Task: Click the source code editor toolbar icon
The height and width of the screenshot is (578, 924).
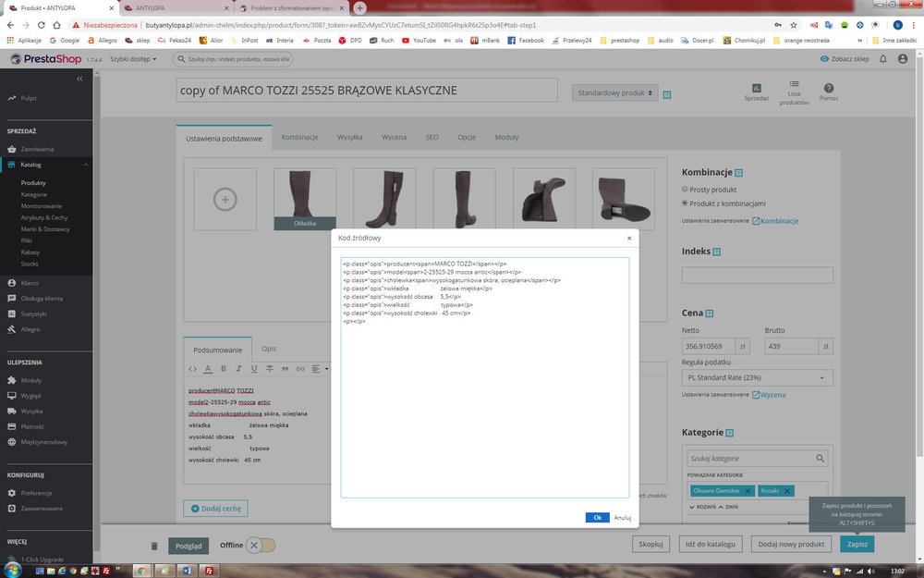Action: pyautogui.click(x=193, y=369)
